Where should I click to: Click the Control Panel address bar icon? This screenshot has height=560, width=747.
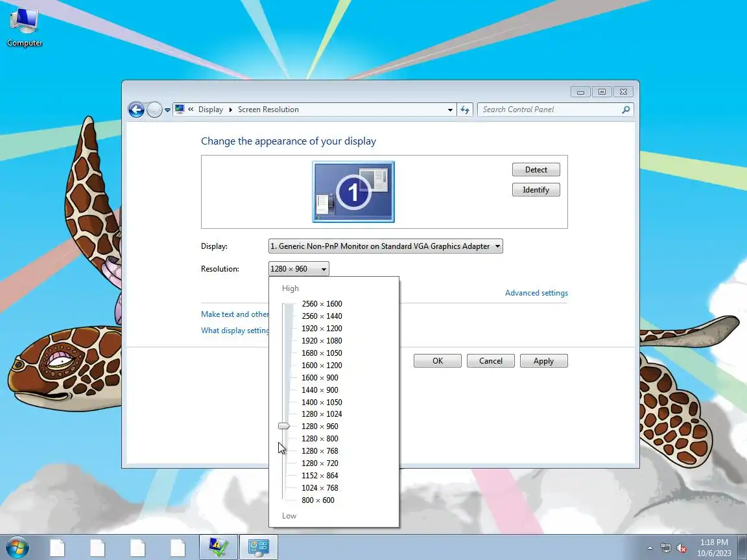click(180, 109)
